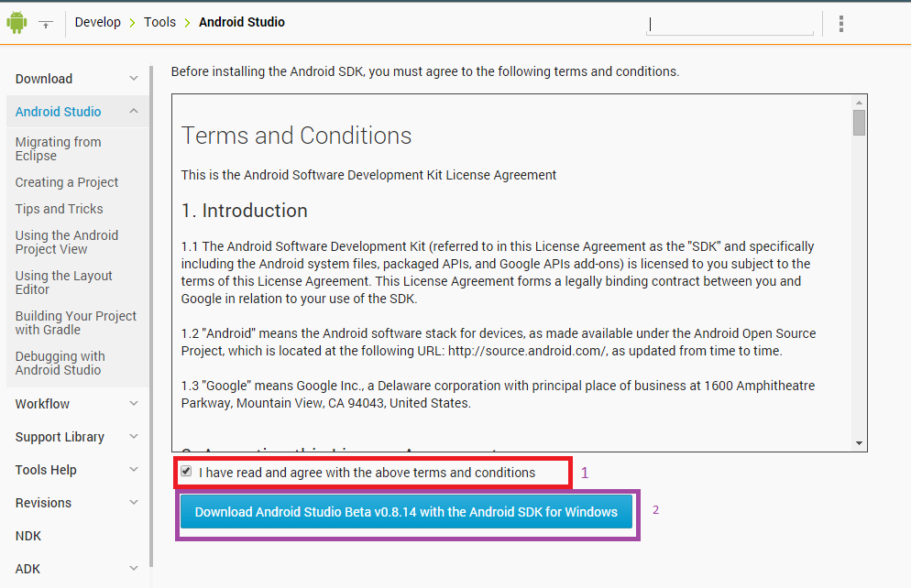Expand the Workflow sidebar section
This screenshot has width=911, height=588.
[x=134, y=404]
